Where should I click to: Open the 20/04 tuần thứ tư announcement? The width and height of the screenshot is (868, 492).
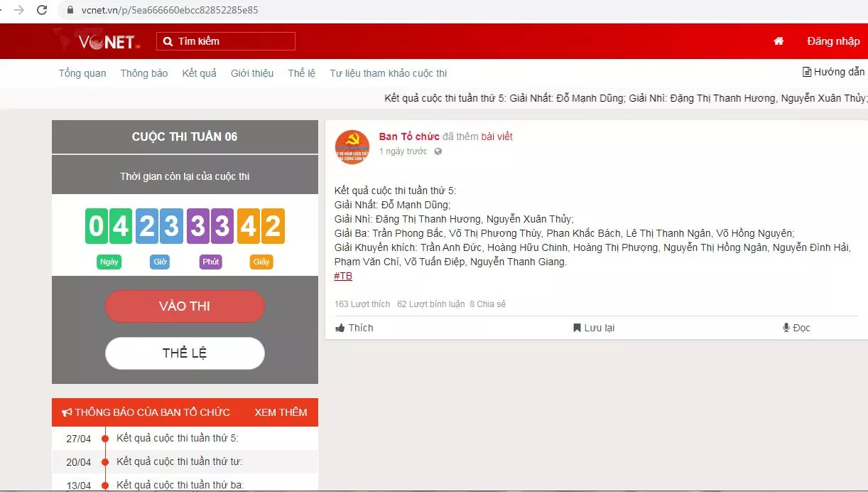(179, 461)
